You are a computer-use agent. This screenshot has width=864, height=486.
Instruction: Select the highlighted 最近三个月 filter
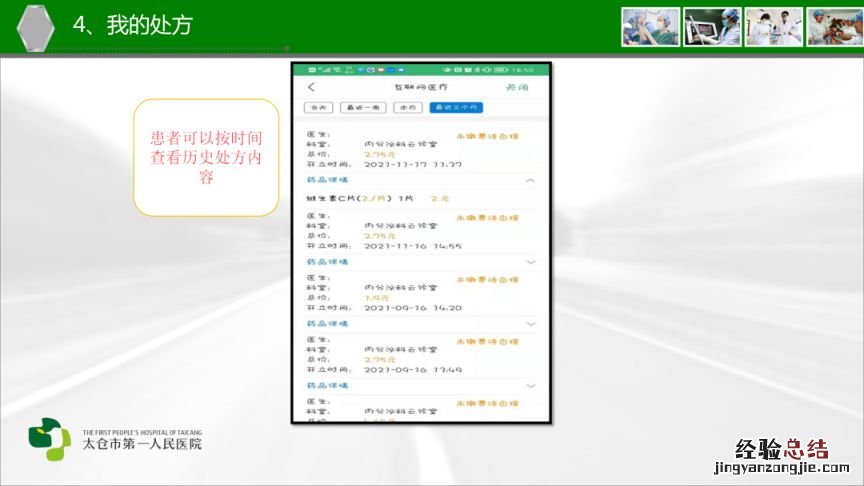click(x=456, y=107)
